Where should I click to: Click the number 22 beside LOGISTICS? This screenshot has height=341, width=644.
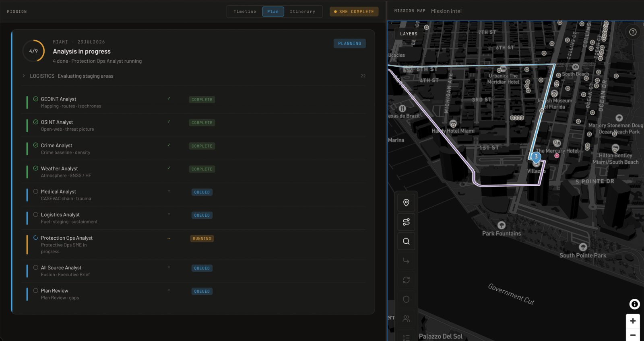(363, 76)
